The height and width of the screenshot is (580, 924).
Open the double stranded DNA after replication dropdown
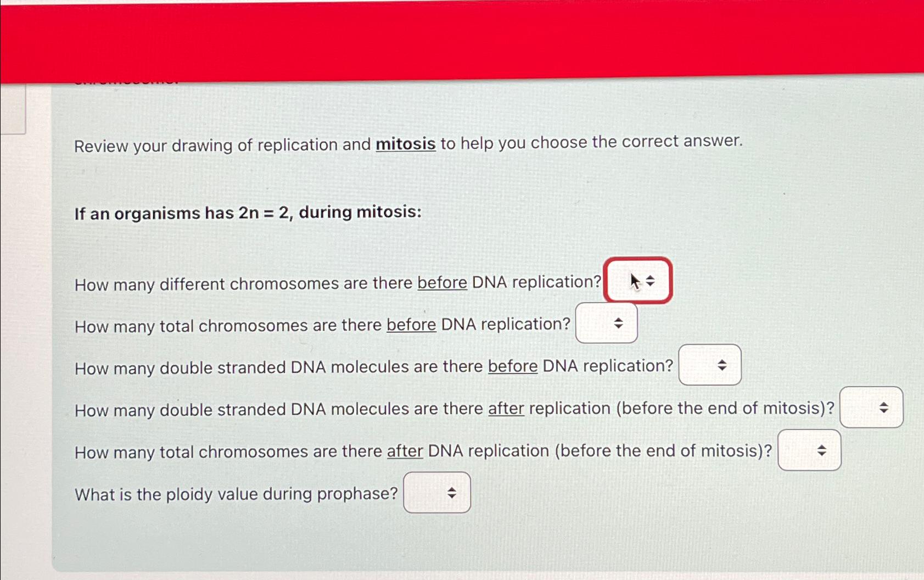[871, 408]
